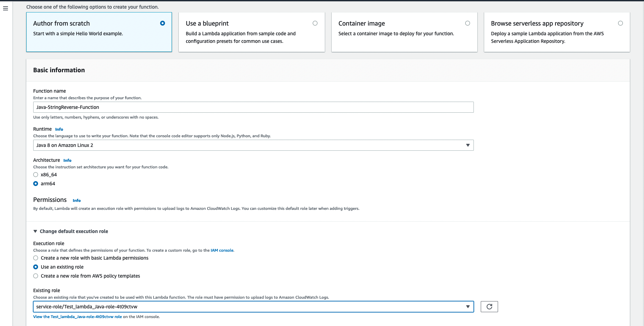Click the Function name input field
The image size is (644, 326).
coord(253,107)
